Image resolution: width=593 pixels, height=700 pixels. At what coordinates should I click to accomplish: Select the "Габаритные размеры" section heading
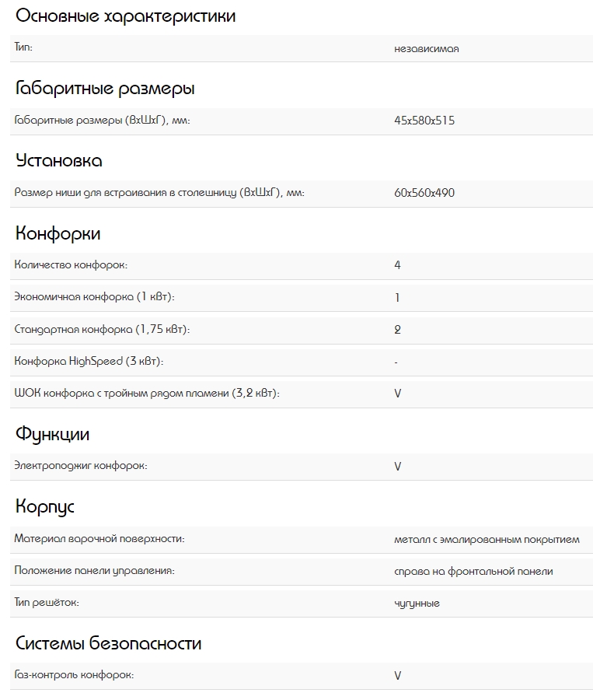[105, 89]
